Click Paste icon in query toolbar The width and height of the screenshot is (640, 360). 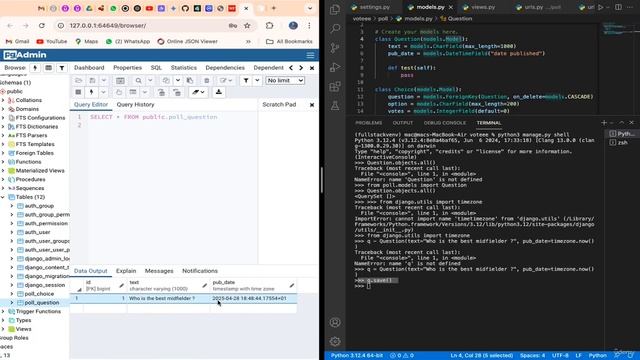(x=190, y=80)
